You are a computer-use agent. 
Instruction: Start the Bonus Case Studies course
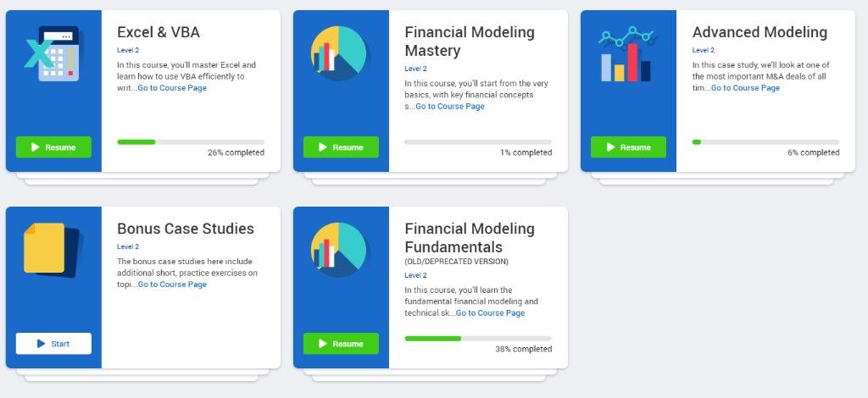53,344
